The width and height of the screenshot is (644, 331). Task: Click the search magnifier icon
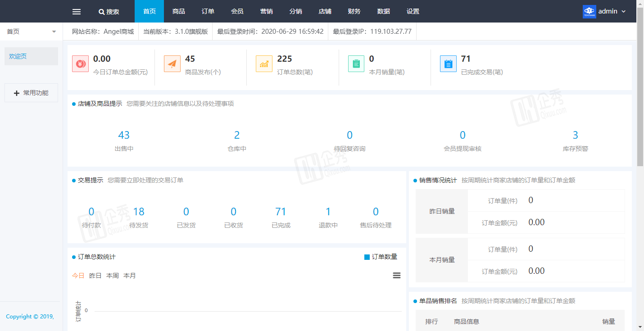[x=101, y=12]
